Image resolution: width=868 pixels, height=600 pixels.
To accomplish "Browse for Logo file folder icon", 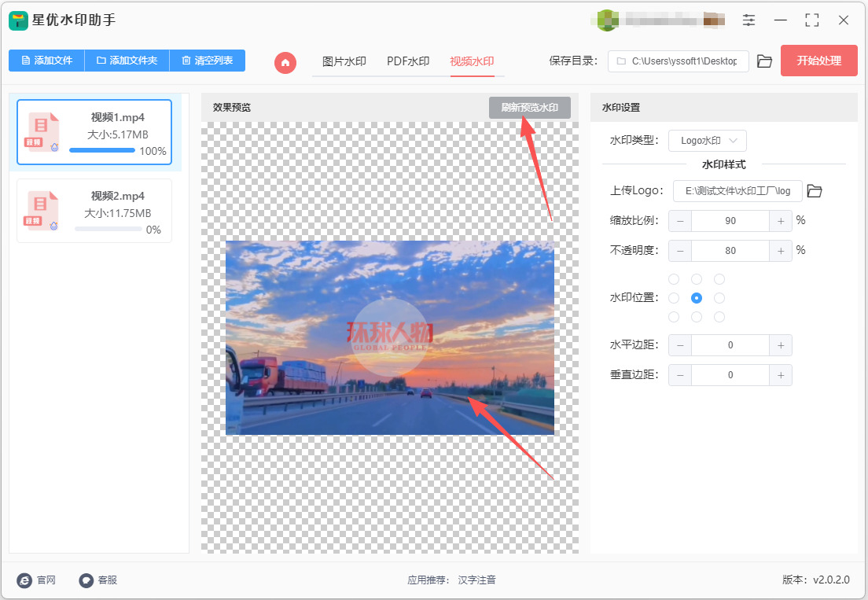I will tap(815, 191).
